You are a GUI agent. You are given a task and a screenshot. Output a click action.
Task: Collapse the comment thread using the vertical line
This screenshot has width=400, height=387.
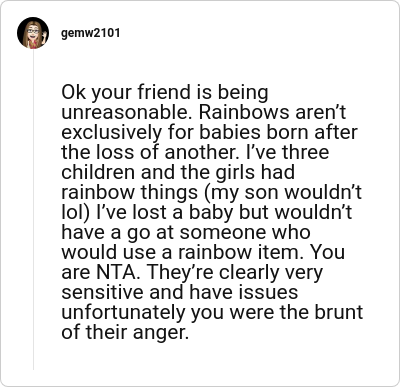(x=33, y=209)
